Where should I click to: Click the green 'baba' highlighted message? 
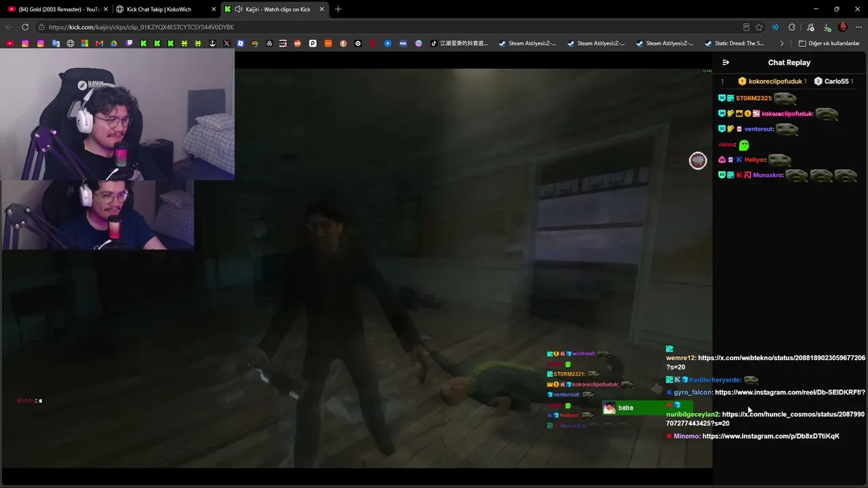tap(647, 408)
